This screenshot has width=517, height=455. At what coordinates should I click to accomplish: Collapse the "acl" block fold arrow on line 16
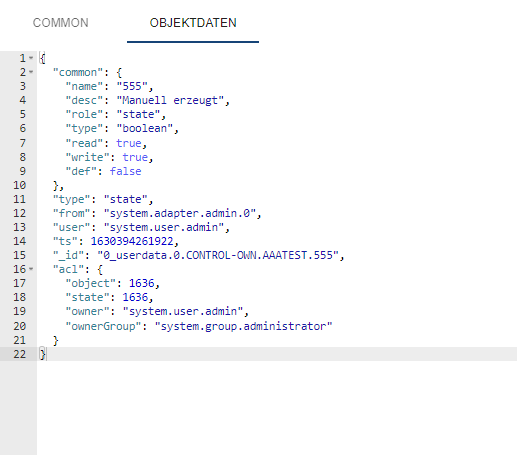pos(31,269)
